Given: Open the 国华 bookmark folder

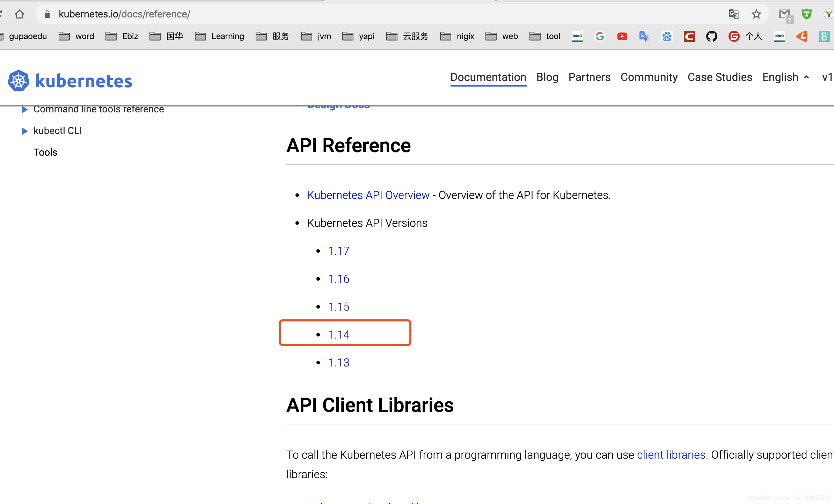Looking at the screenshot, I should (166, 36).
